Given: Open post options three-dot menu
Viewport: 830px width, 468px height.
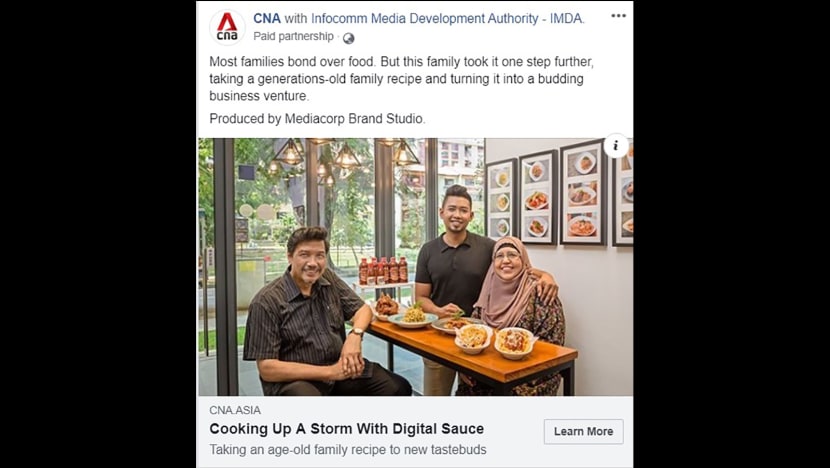Looking at the screenshot, I should [618, 16].
